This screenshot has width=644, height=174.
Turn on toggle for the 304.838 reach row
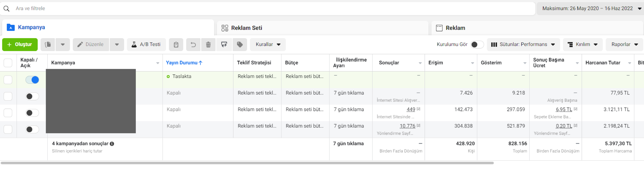32,129
